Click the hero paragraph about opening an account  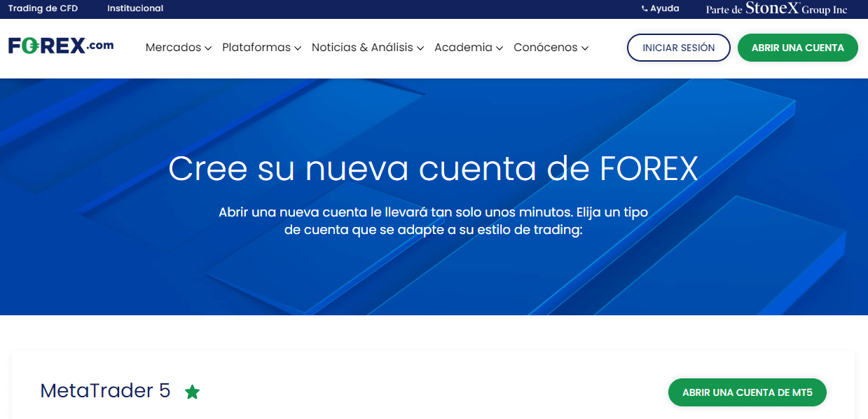click(433, 221)
